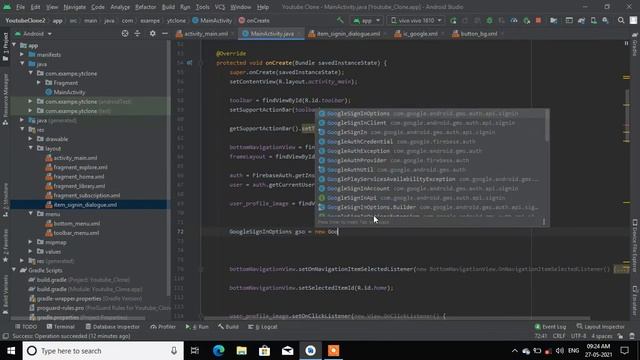This screenshot has height=360, width=640.
Task: Open the TODO tool window
Action: coord(26,327)
